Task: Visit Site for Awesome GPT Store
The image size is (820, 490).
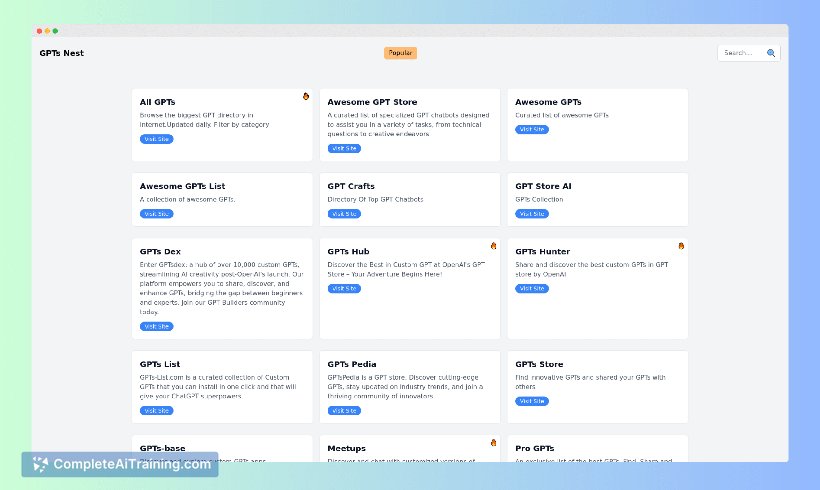Action: tap(344, 149)
